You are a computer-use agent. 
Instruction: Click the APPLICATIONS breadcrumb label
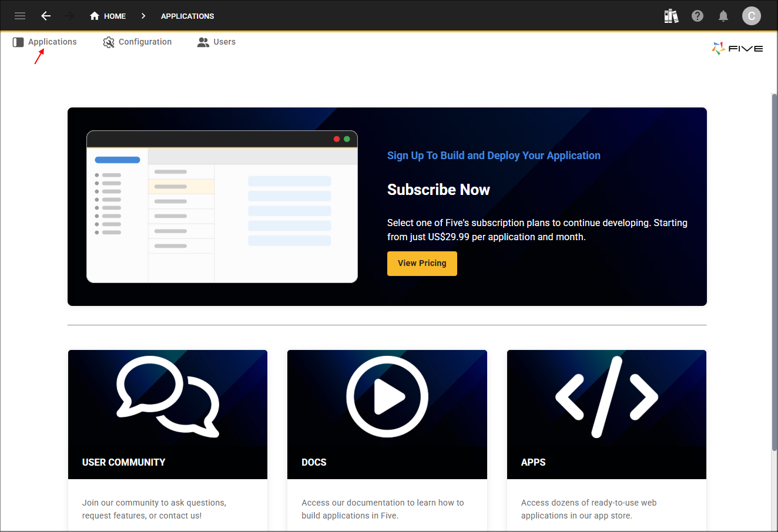coord(187,16)
